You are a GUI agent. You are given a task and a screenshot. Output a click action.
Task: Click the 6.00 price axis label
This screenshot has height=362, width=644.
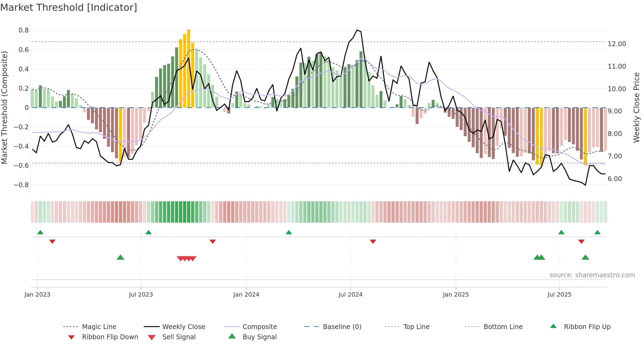click(615, 179)
